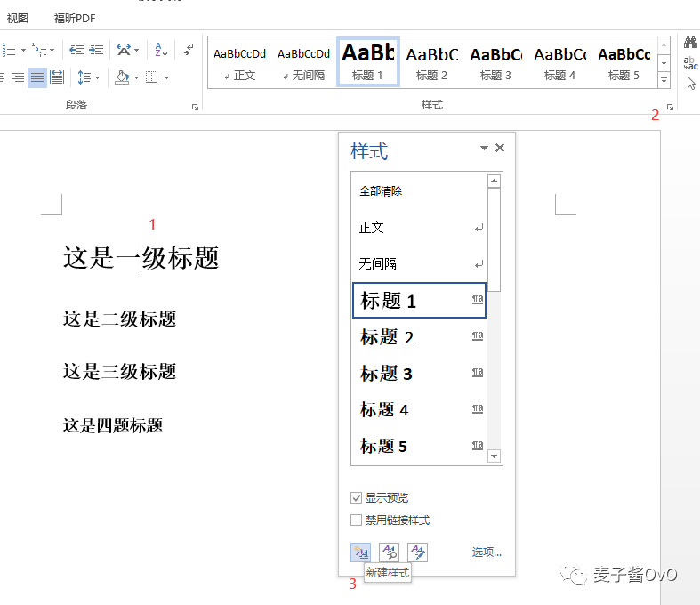Click in the 这是四题标题 heading text
The image size is (700, 605).
(x=112, y=425)
